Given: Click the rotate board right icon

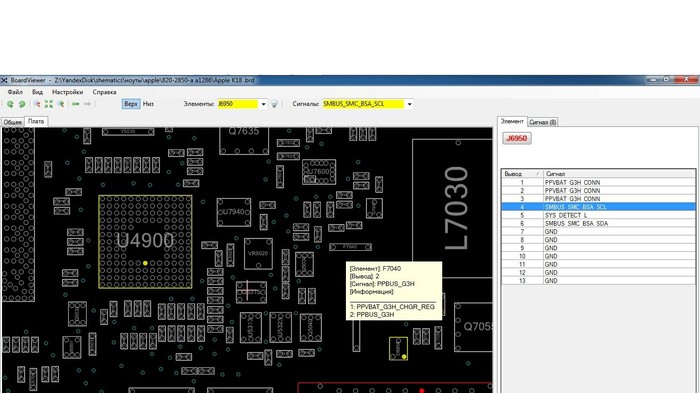Looking at the screenshot, I should [22, 104].
